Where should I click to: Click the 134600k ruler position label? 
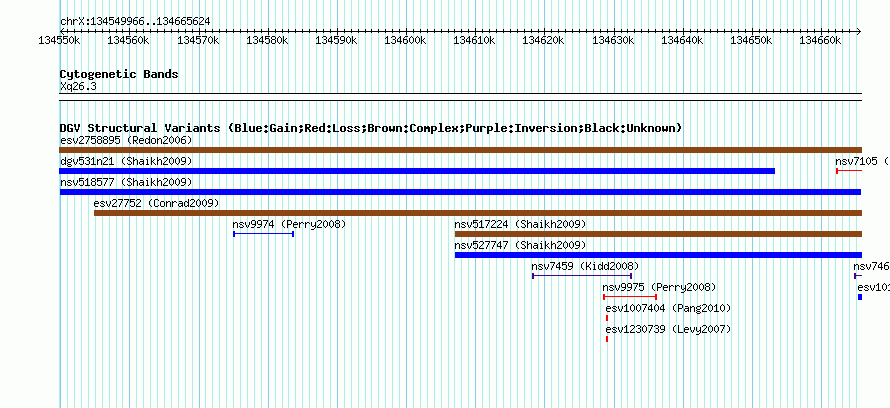click(405, 41)
